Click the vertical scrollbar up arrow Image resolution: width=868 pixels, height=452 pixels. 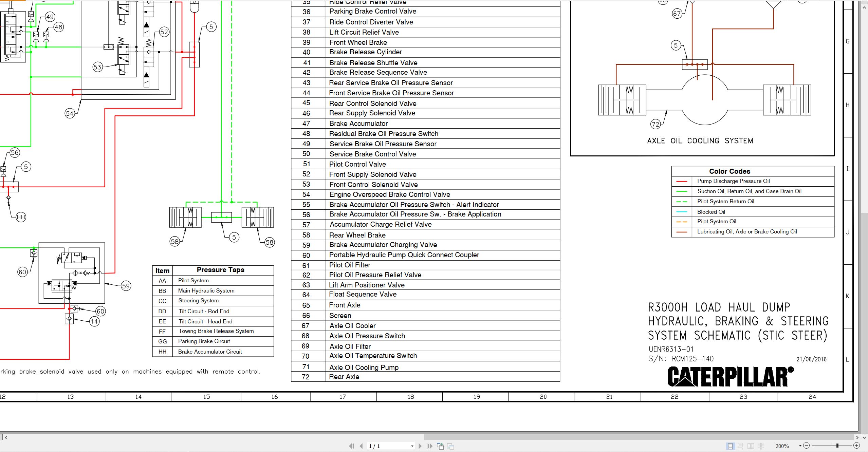point(864,7)
